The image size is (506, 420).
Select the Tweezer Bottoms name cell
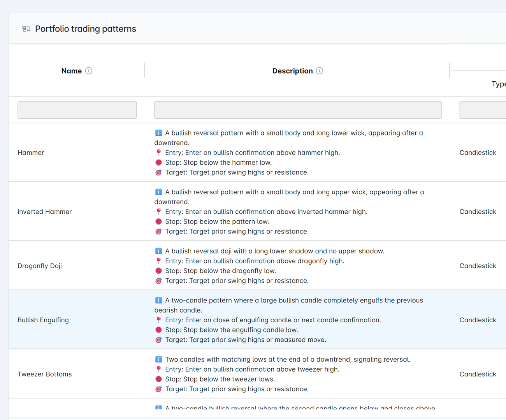tap(45, 374)
